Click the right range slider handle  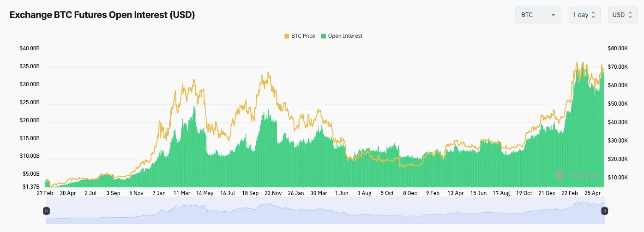(x=604, y=211)
